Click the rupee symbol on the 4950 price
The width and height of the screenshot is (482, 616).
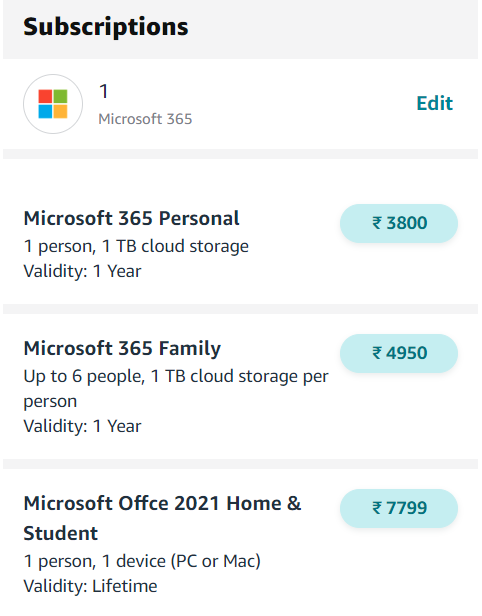(x=377, y=353)
